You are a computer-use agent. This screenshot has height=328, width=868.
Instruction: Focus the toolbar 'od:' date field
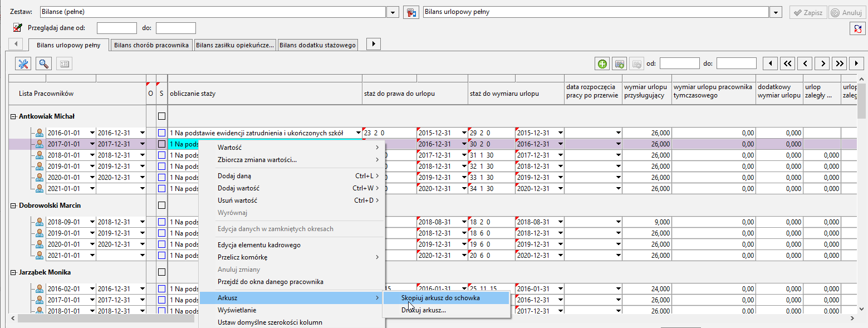point(680,63)
